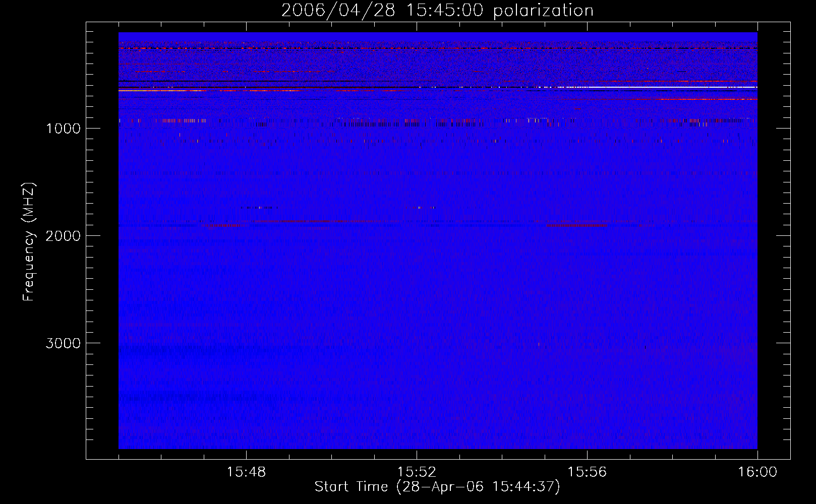This screenshot has height=504, width=816.
Task: Click the "2000" frequency tick label
Action: tap(63, 236)
